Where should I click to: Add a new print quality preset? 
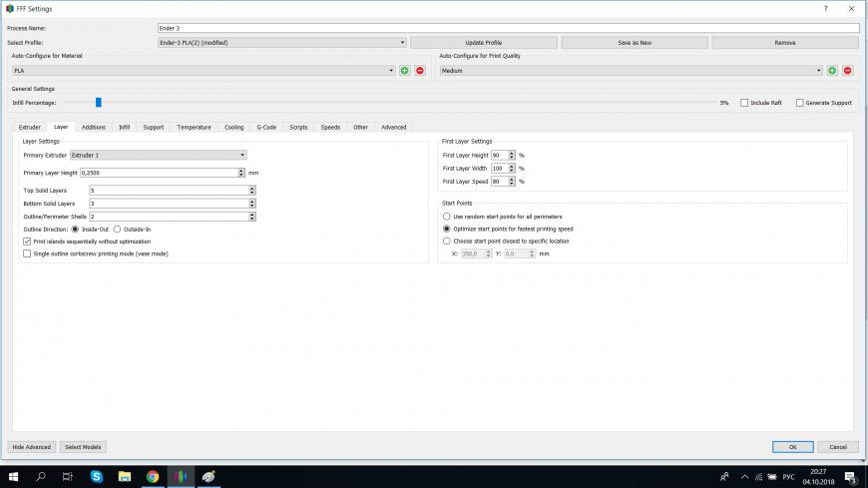click(832, 70)
